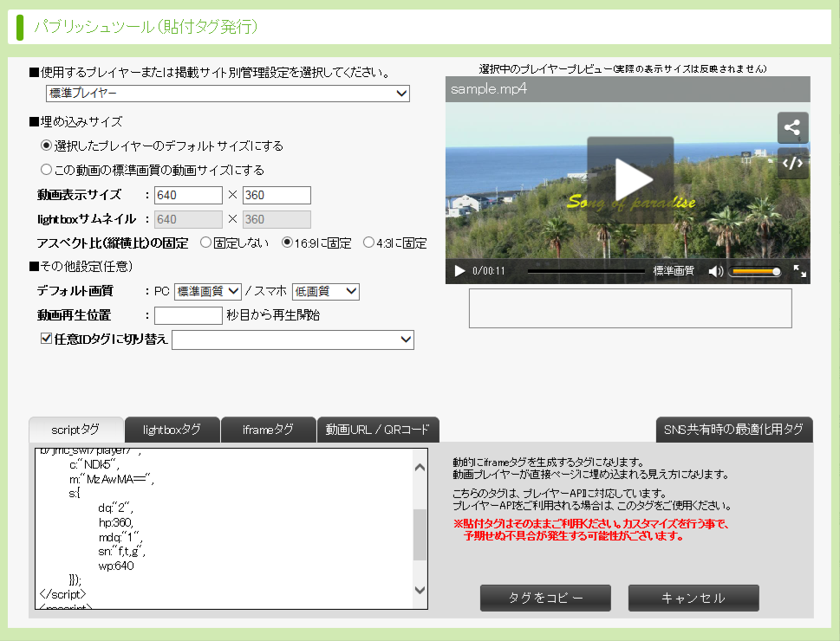Click the 0/00:11 playback time display

tap(489, 271)
